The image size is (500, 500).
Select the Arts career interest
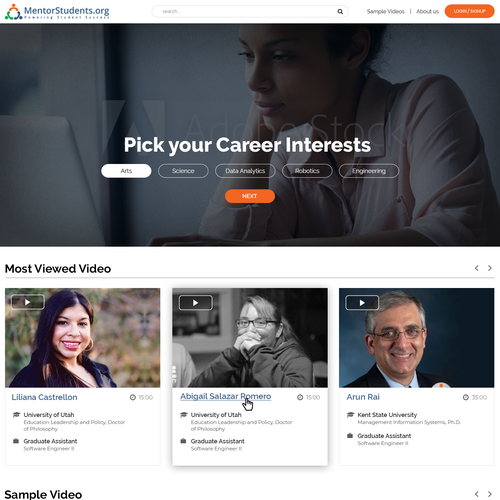point(126,171)
